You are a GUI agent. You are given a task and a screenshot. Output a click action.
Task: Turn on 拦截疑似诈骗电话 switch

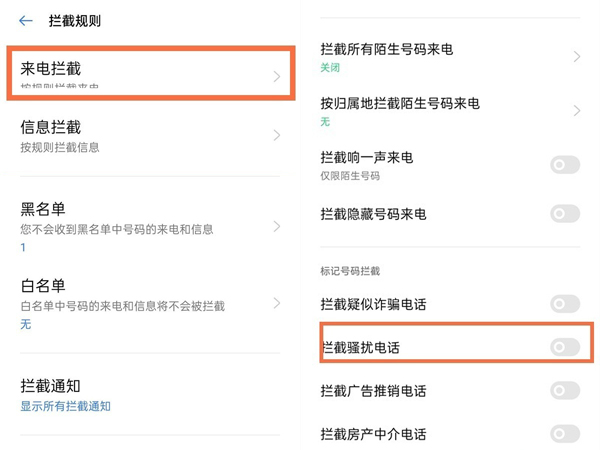[565, 304]
